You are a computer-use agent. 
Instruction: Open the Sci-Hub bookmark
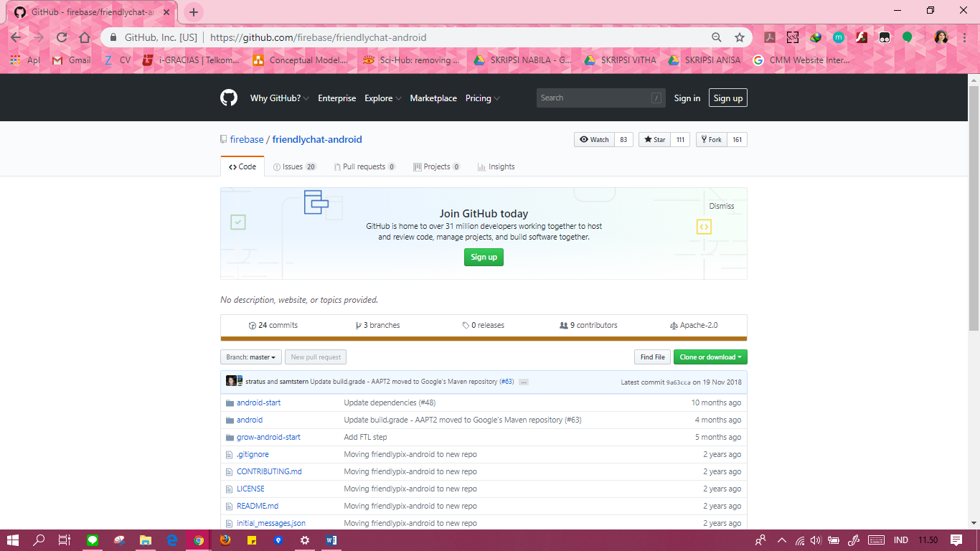click(x=412, y=60)
